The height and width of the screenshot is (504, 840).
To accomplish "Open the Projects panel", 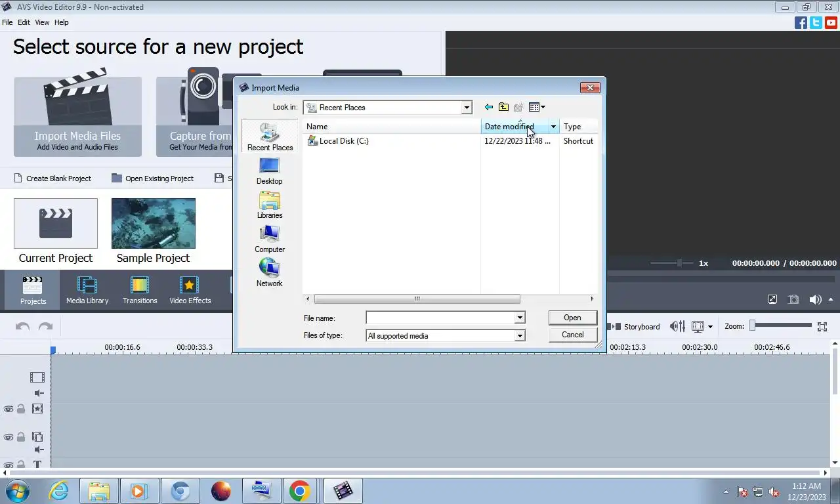I will (x=32, y=290).
